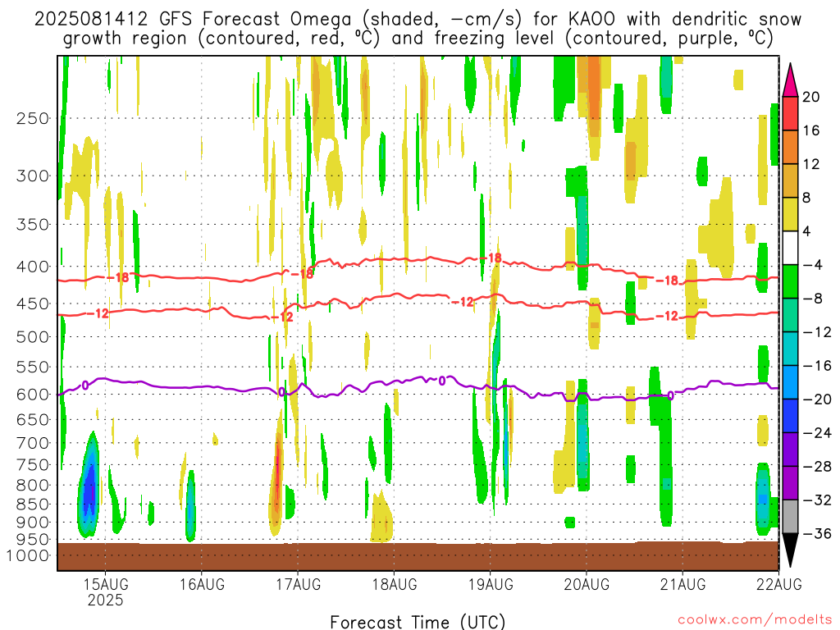Click the 750 pressure level label

tap(33, 464)
